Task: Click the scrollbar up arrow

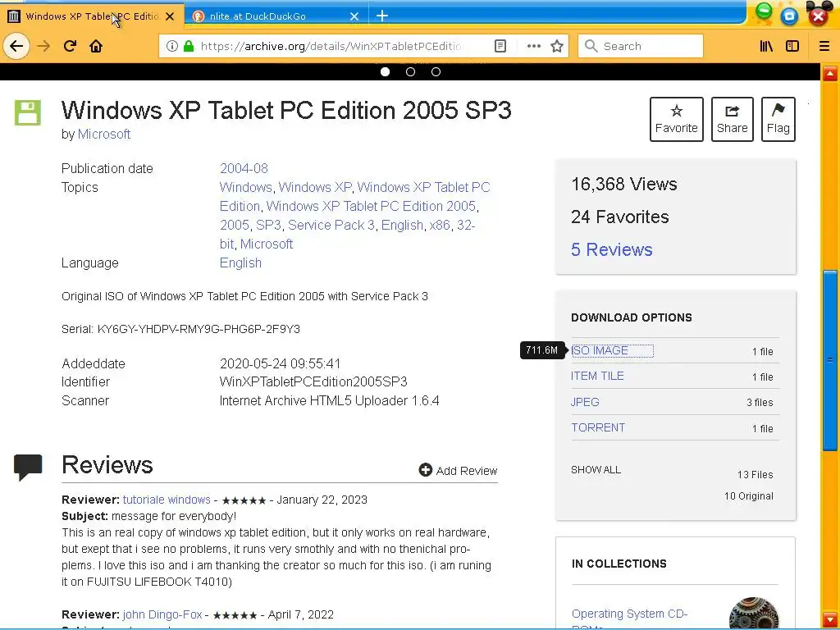Action: point(830,73)
